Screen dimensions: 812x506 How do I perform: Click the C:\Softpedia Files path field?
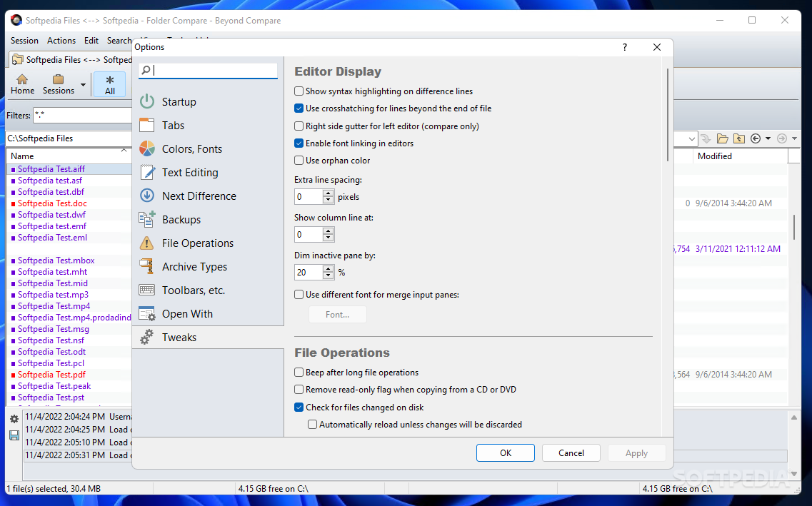pos(69,138)
